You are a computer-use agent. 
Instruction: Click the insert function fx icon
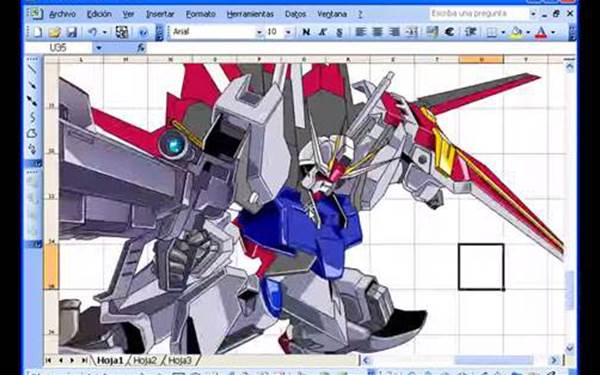tap(141, 48)
